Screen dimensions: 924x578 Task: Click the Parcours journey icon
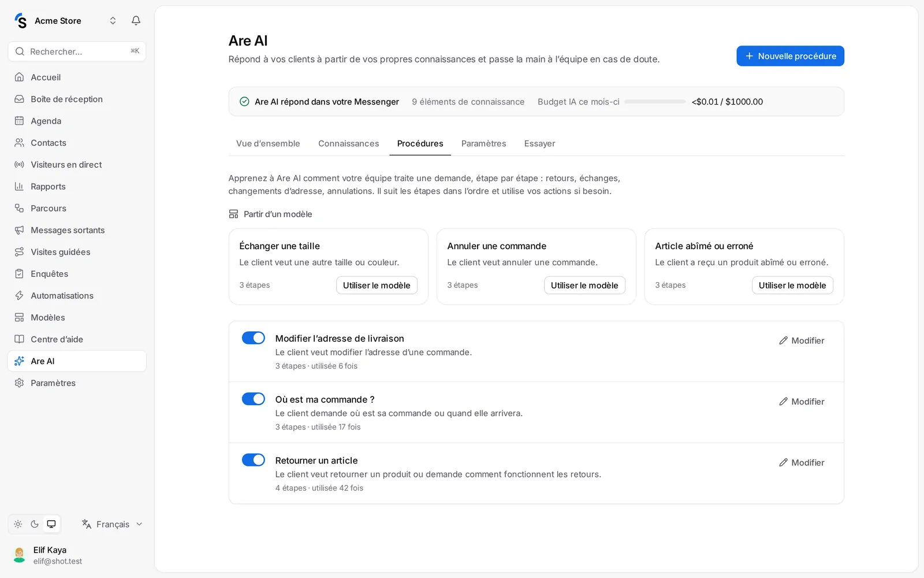[x=19, y=208]
